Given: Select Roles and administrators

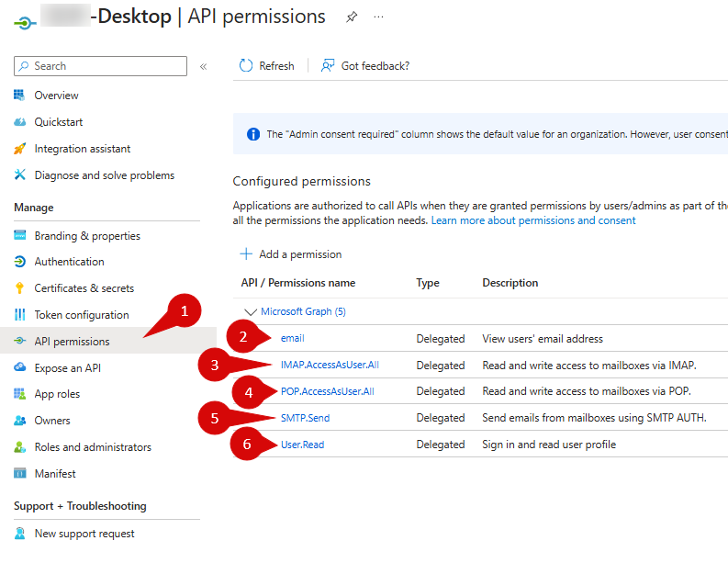Looking at the screenshot, I should (93, 447).
